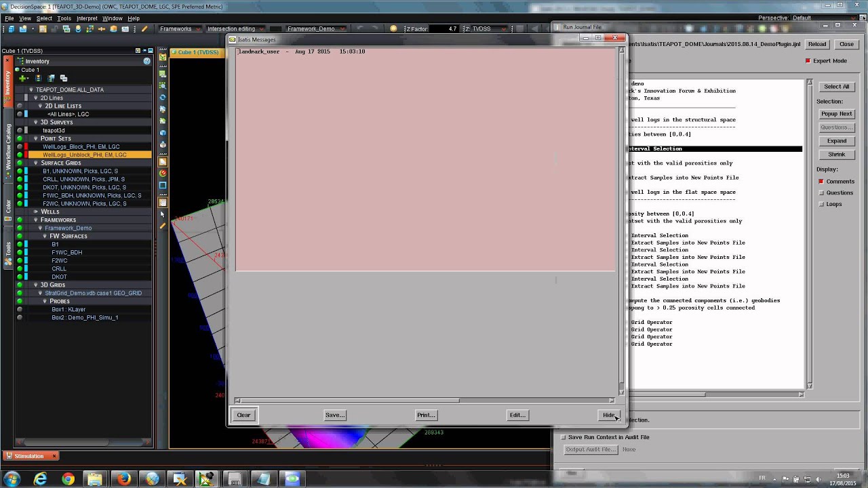Image resolution: width=868 pixels, height=488 pixels.
Task: Collapse the Surface Grids tree node
Action: click(35, 163)
